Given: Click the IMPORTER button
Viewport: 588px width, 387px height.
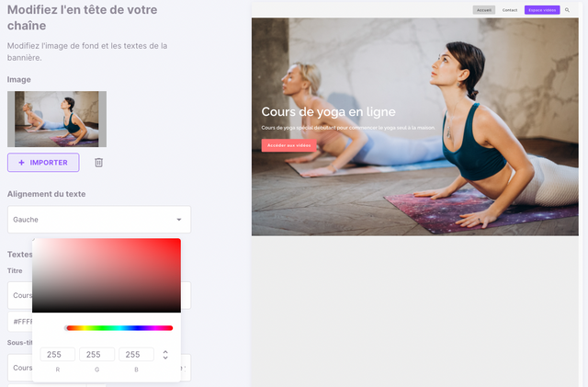Looking at the screenshot, I should [x=43, y=163].
